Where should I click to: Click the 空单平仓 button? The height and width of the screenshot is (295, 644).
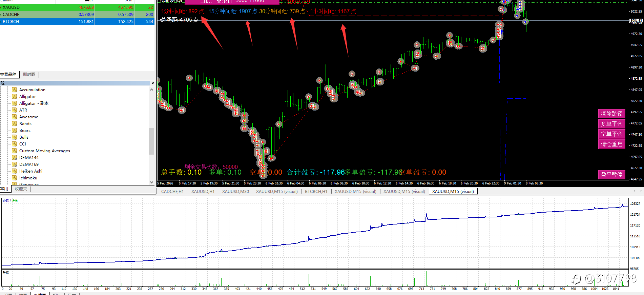[611, 134]
